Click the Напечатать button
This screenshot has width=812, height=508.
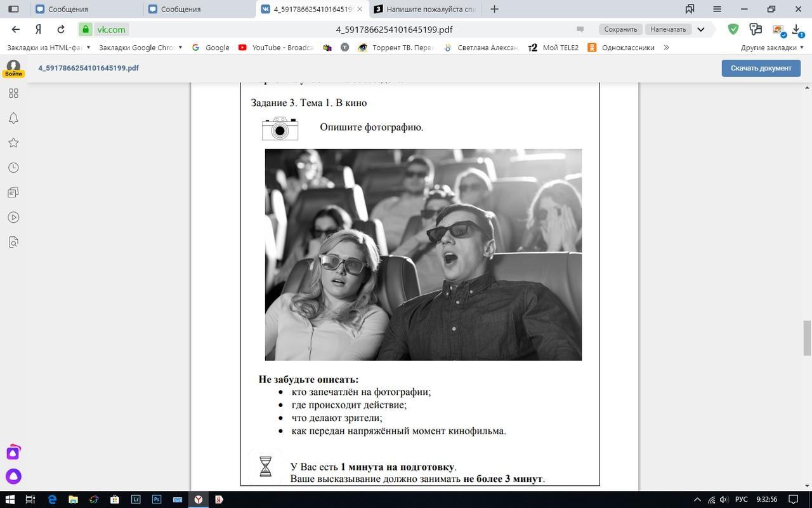[668, 29]
